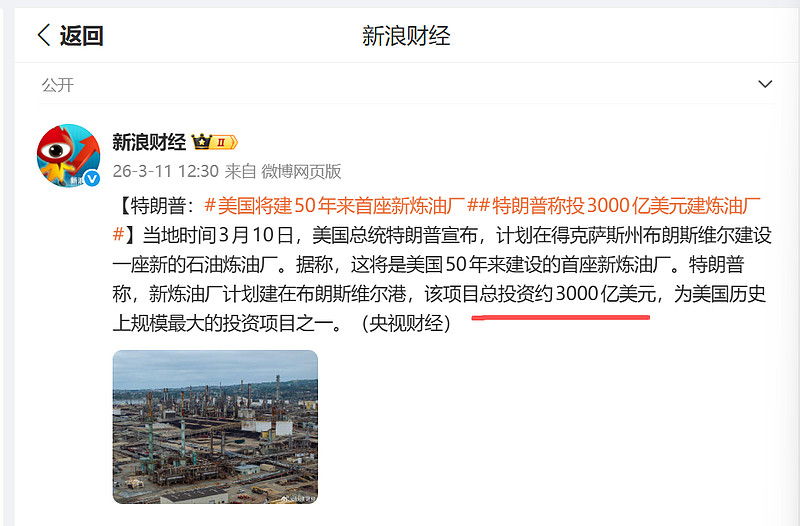Click the 央视财经 source credit text
This screenshot has height=526, width=800.
pyautogui.click(x=406, y=323)
